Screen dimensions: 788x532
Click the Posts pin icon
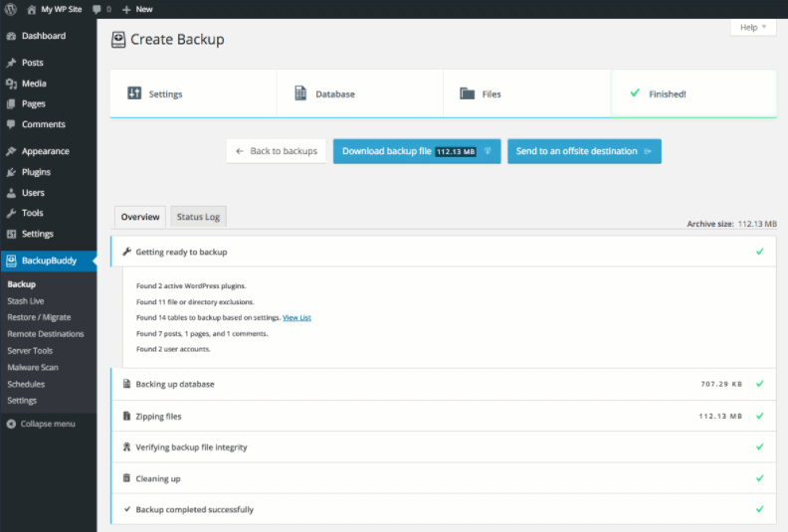click(11, 63)
